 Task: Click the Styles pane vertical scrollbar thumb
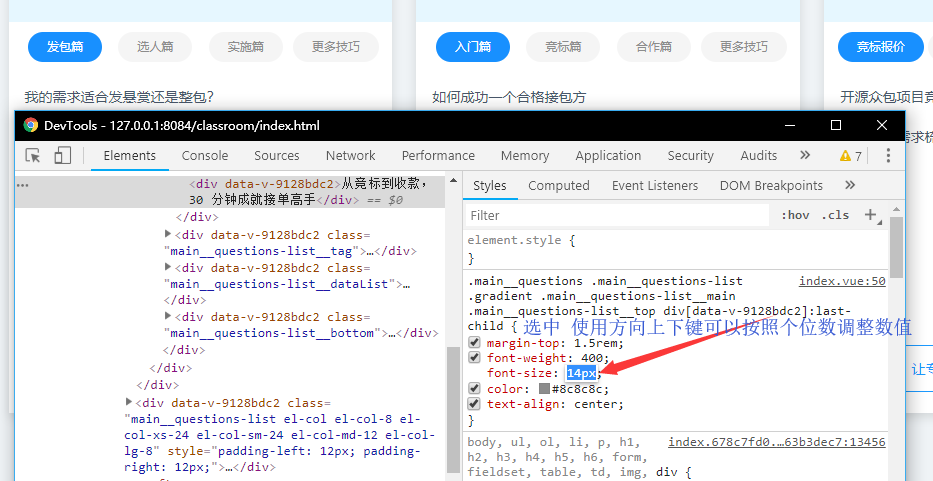[x=896, y=246]
